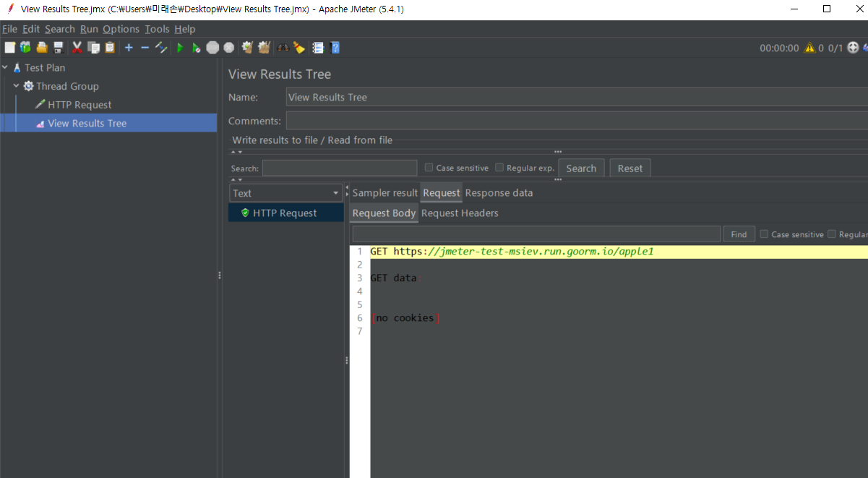
Task: Click the Cut scissors icon
Action: (x=77, y=48)
